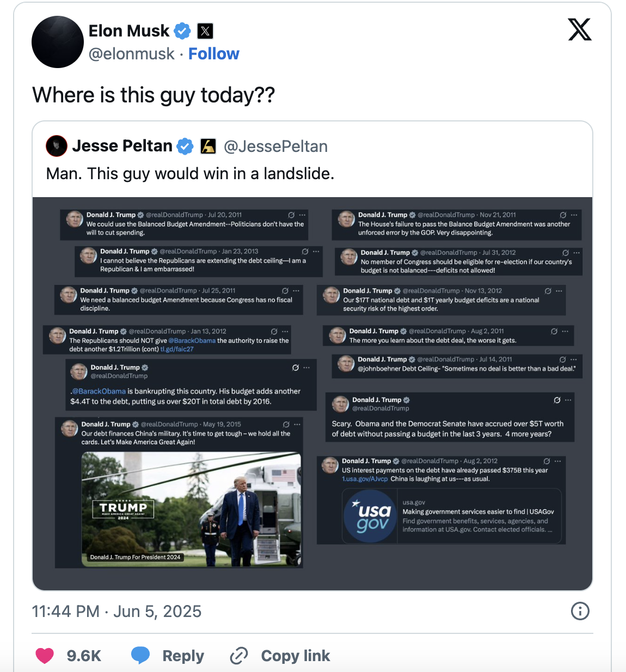626x672 pixels.
Task: Click the copy link chain icon
Action: [239, 655]
